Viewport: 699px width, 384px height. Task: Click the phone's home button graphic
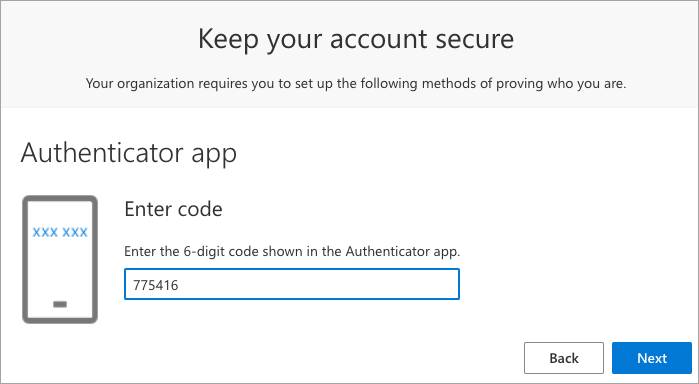pos(60,305)
